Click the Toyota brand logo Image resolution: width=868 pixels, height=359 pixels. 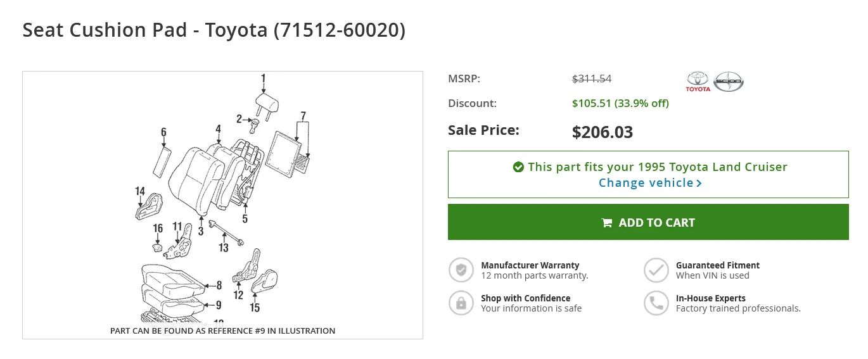pyautogui.click(x=698, y=81)
